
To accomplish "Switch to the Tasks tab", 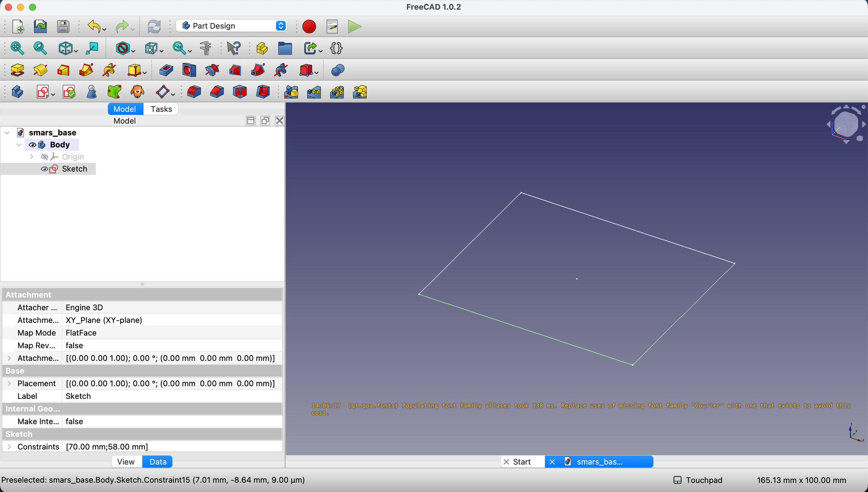I will 161,109.
